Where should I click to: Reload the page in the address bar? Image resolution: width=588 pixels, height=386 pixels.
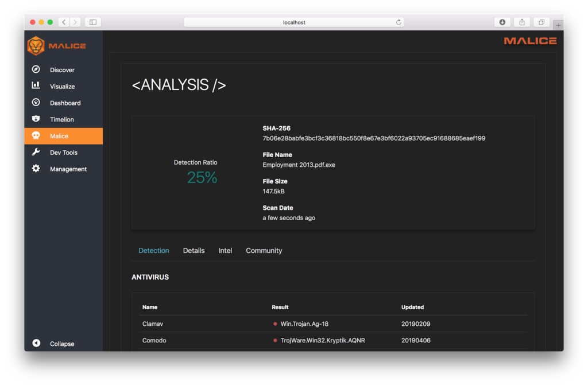399,22
